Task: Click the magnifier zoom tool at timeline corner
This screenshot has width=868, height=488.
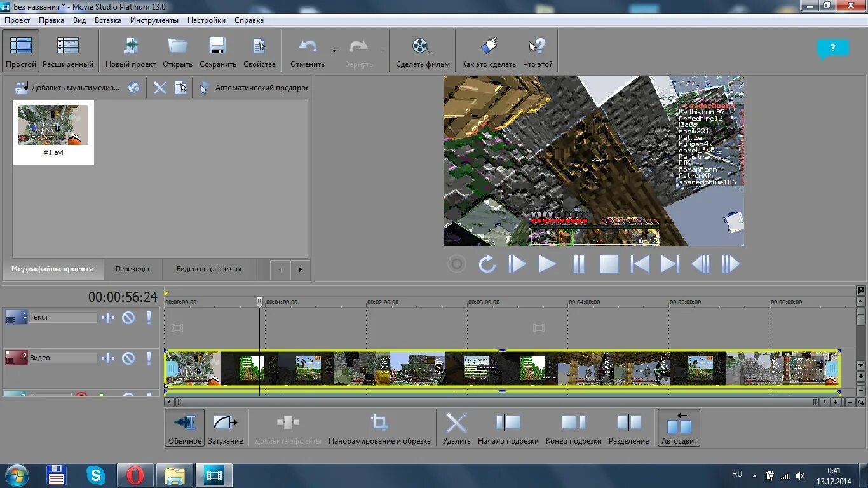Action: click(861, 402)
